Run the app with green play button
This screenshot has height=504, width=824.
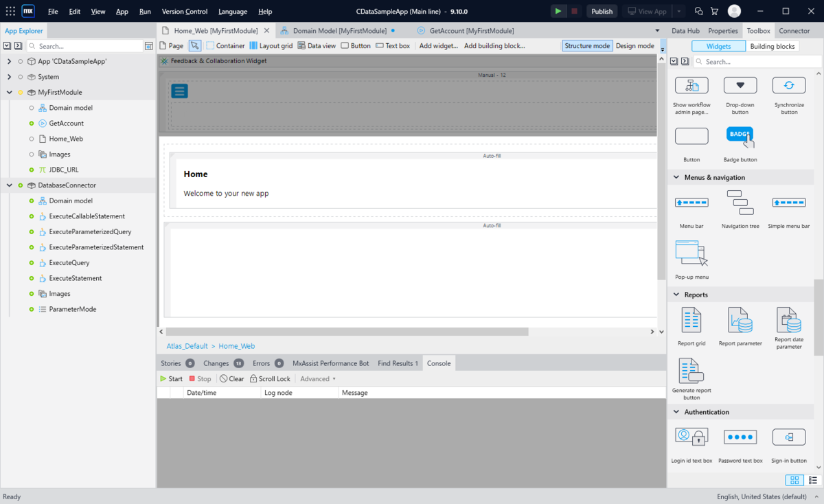[x=558, y=11]
